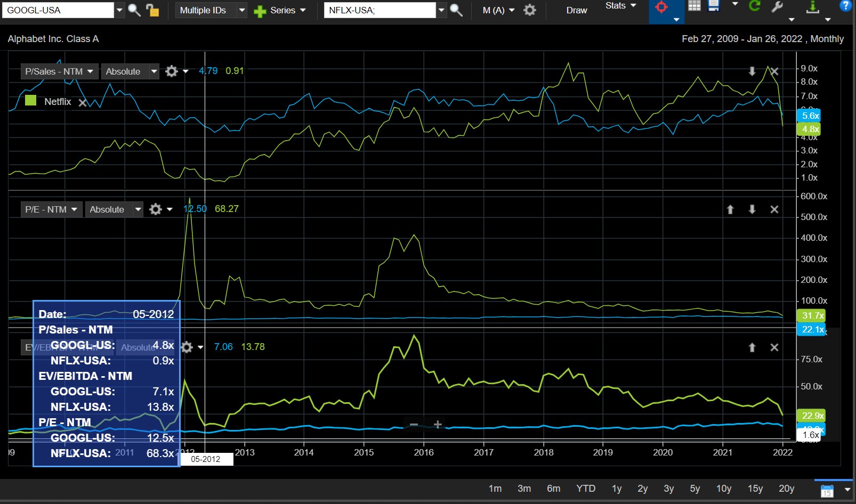This screenshot has height=504, width=856.
Task: Close the EV/EBITDA panel
Action: [774, 347]
